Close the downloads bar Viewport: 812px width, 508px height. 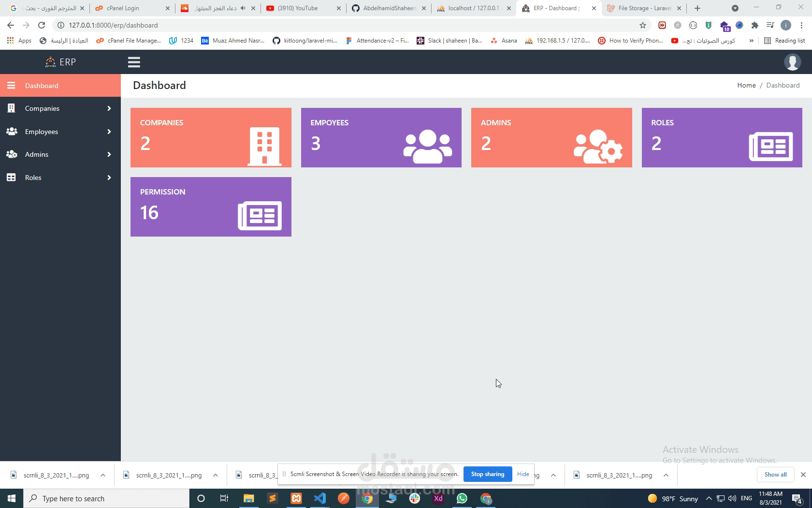tap(803, 475)
